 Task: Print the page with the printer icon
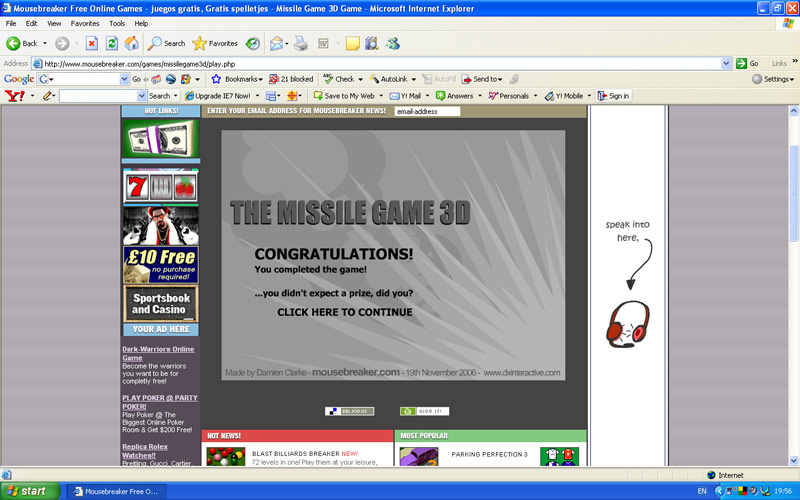[x=301, y=43]
